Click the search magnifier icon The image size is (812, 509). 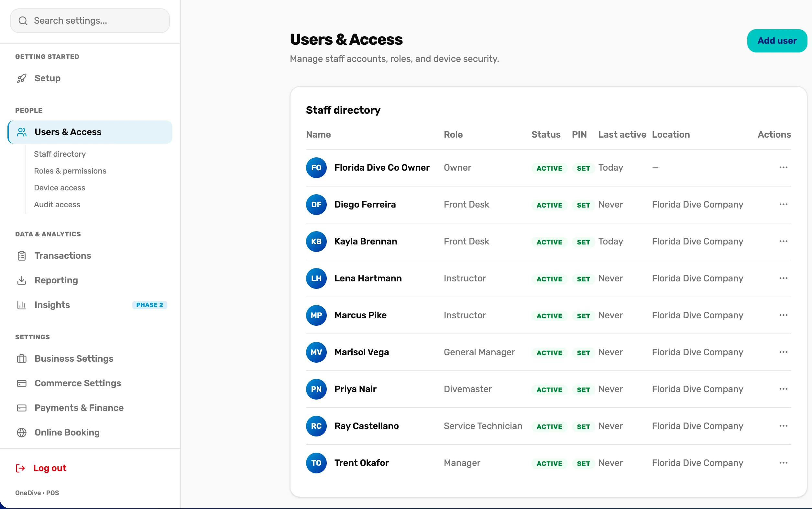(x=23, y=21)
